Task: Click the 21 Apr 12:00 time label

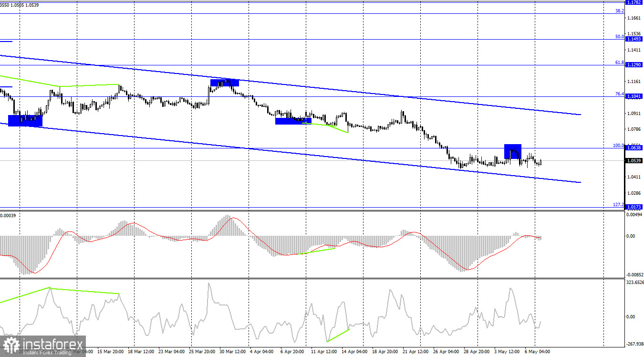Action: pyautogui.click(x=416, y=352)
